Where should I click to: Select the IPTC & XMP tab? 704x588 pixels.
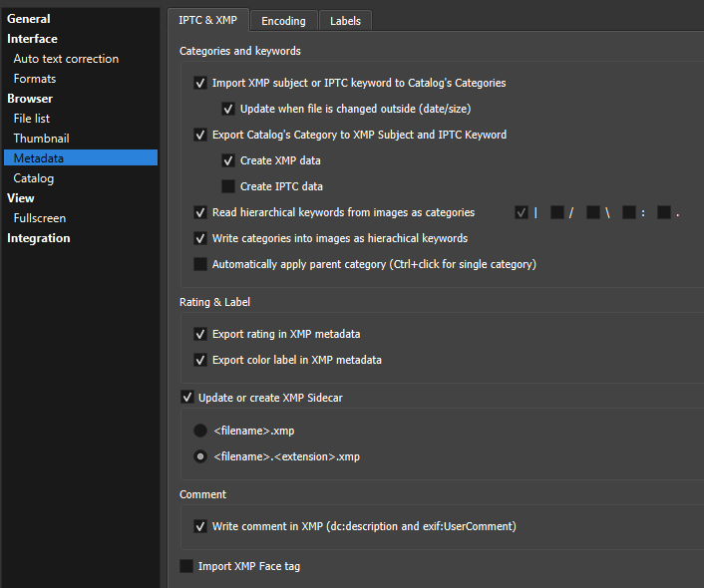click(x=207, y=20)
